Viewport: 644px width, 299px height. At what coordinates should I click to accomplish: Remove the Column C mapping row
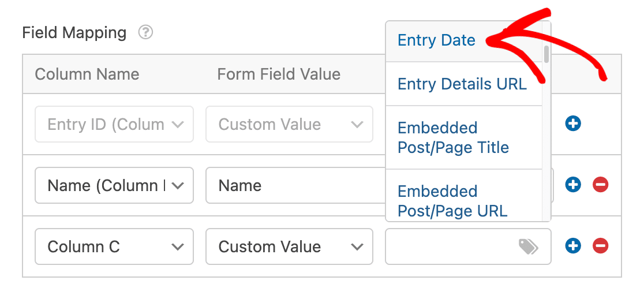pyautogui.click(x=600, y=246)
